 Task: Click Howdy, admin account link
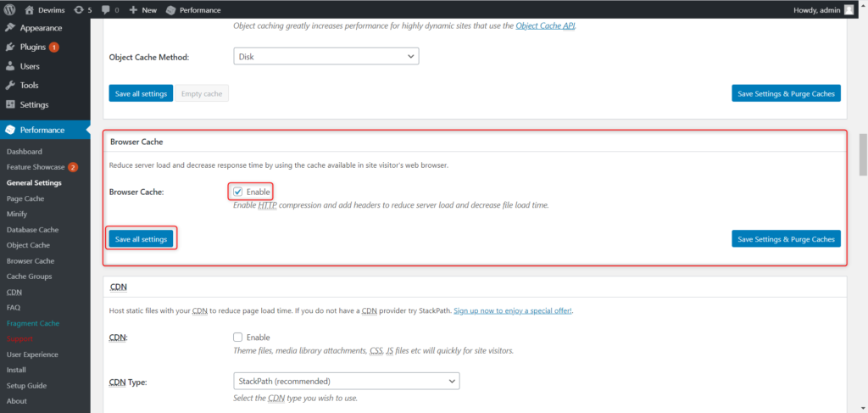pos(817,10)
